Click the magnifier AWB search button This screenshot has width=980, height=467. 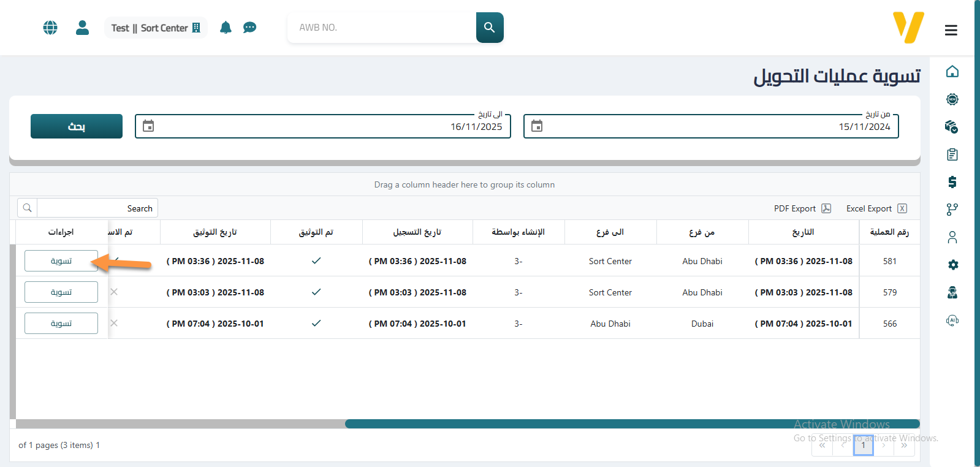coord(489,28)
